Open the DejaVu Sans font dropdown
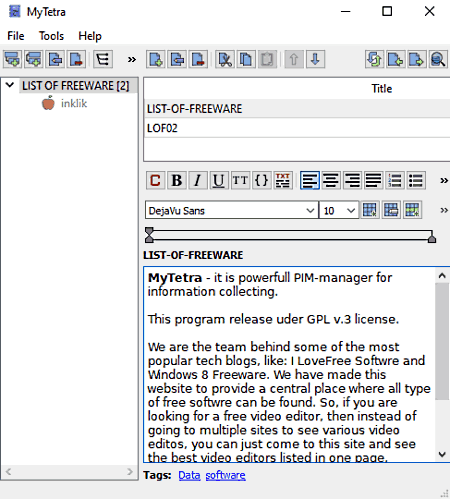Screen dimensions: 450x499 (x=310, y=210)
